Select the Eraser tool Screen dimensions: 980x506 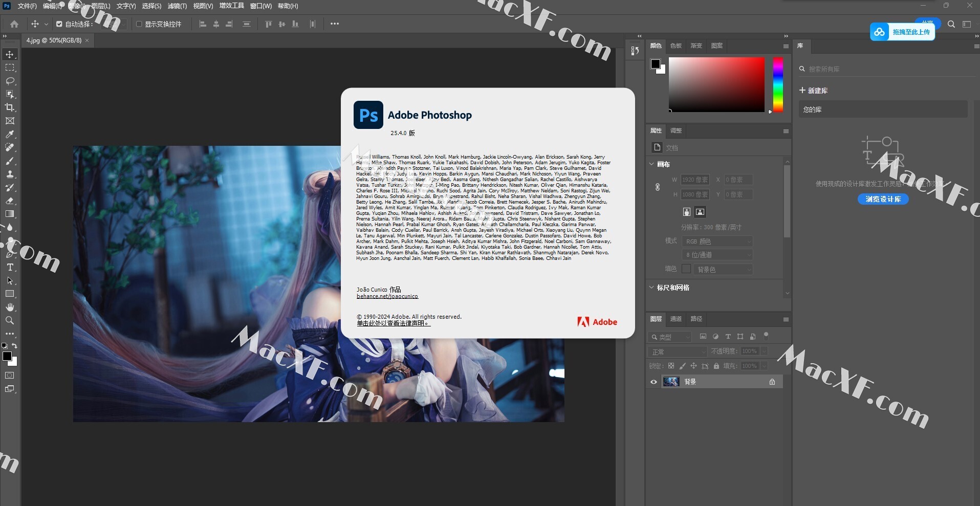tap(10, 201)
